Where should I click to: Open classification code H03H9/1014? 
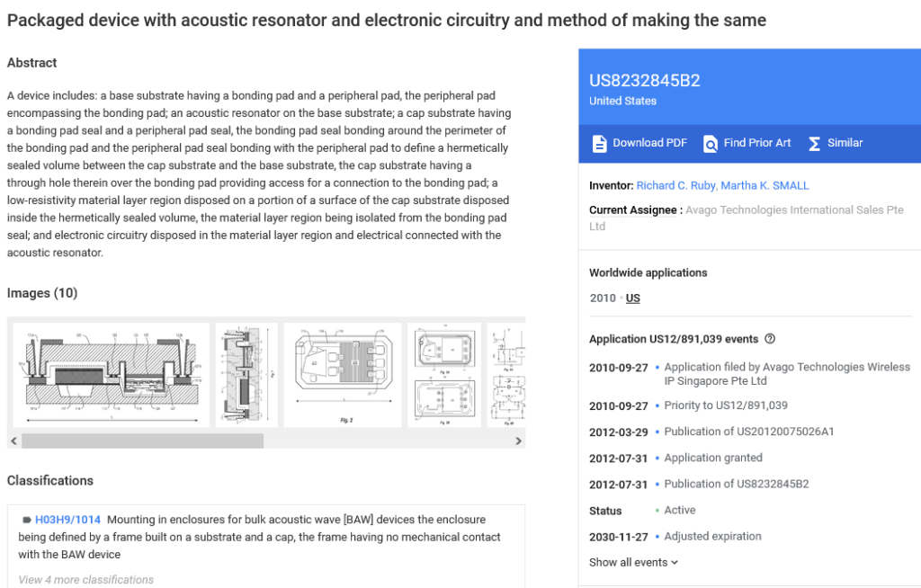click(x=67, y=520)
